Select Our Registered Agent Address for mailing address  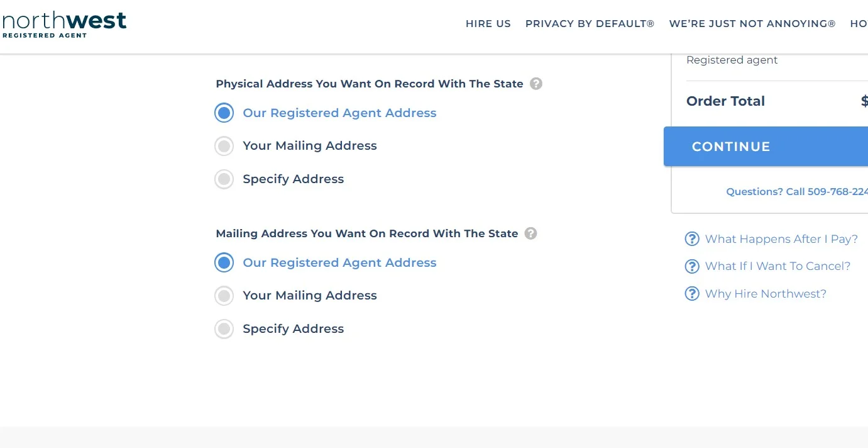pyautogui.click(x=224, y=263)
